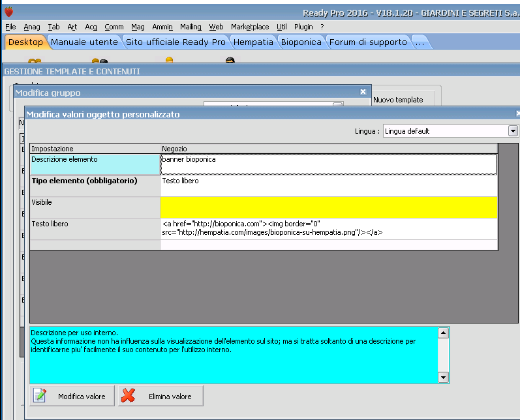Open the Comm menu
Image resolution: width=520 pixels, height=420 pixels.
tap(114, 27)
